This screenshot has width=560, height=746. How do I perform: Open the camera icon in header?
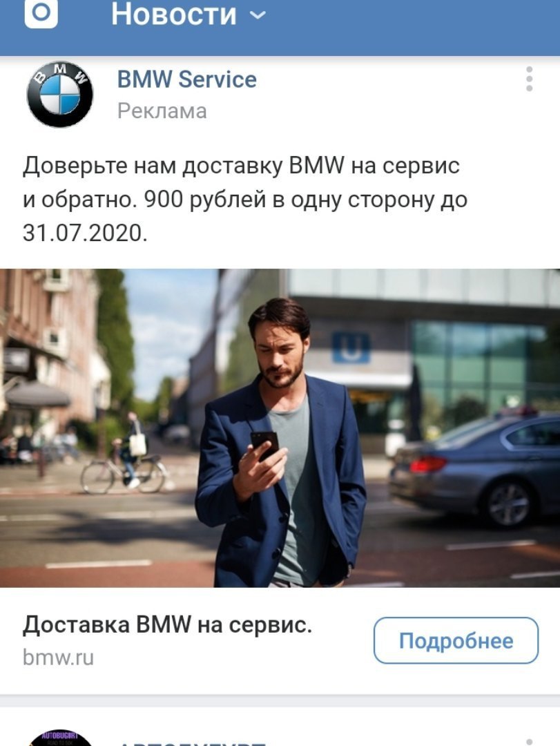[x=41, y=13]
